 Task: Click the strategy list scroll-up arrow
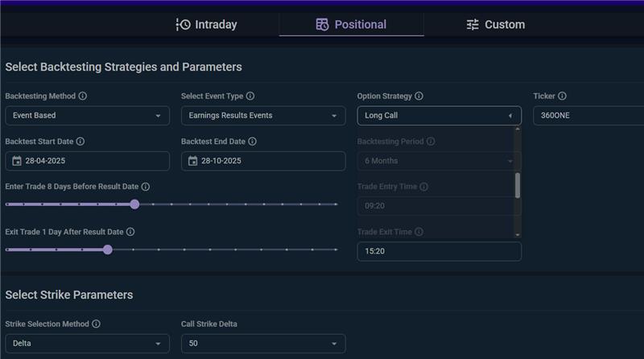pyautogui.click(x=518, y=129)
